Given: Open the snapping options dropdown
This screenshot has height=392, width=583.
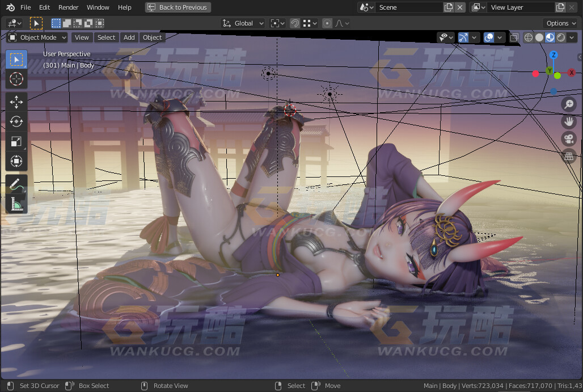Looking at the screenshot, I should tap(310, 23).
